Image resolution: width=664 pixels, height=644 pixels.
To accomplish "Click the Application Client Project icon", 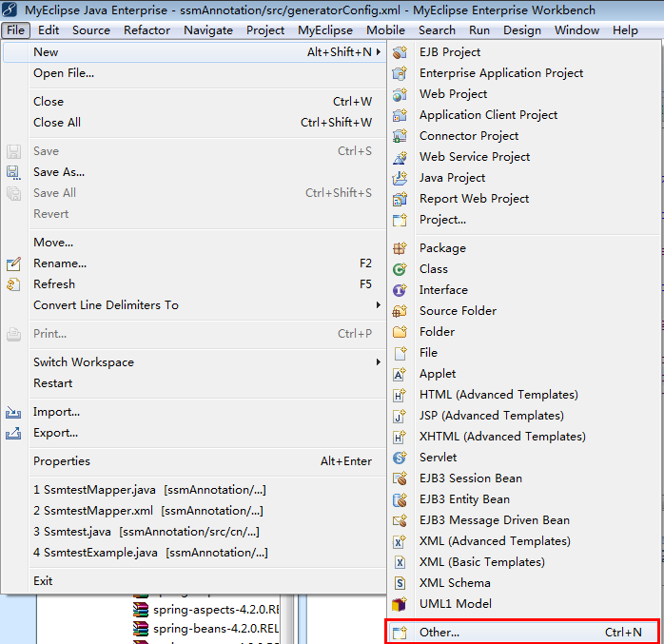I will click(x=400, y=115).
